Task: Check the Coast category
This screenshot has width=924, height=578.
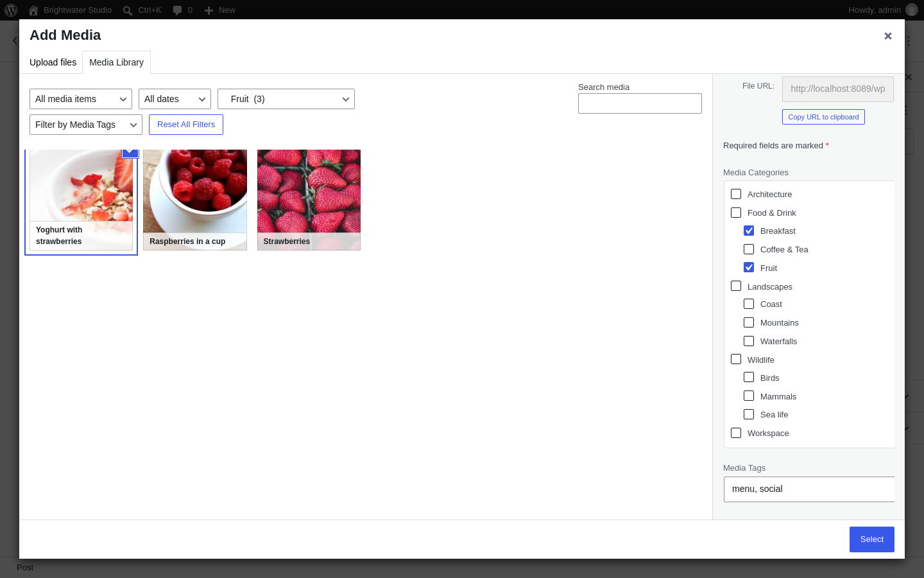Action: pyautogui.click(x=749, y=304)
